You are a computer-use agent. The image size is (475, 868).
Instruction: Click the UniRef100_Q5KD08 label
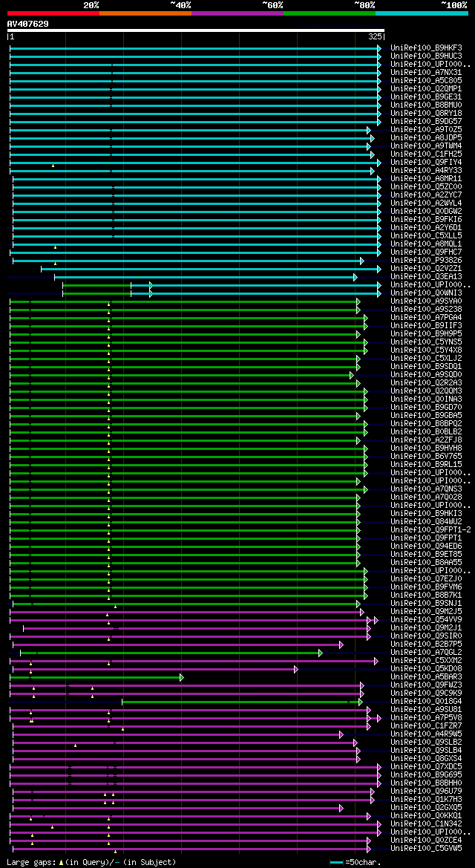pos(426,669)
